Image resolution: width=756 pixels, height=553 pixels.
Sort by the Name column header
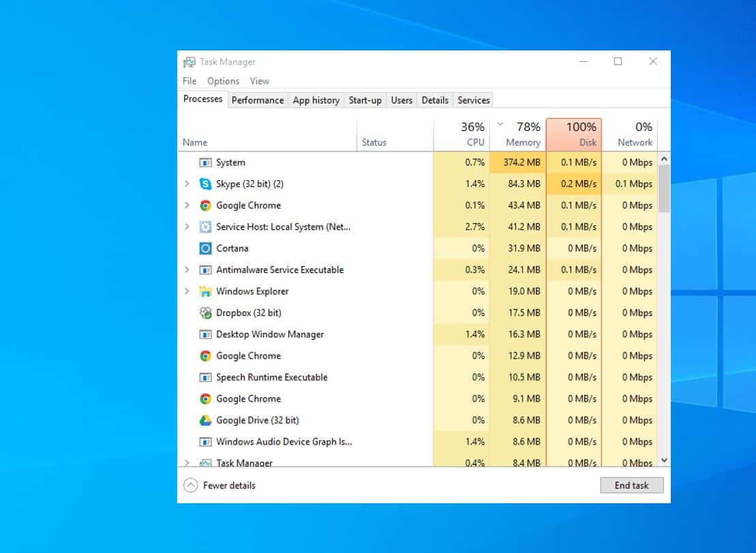coord(268,136)
